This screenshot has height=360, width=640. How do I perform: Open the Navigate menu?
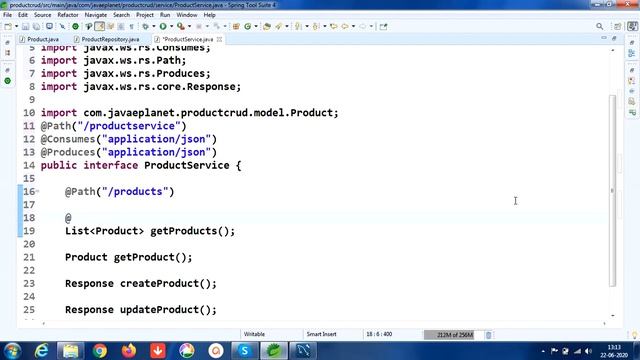point(96,15)
